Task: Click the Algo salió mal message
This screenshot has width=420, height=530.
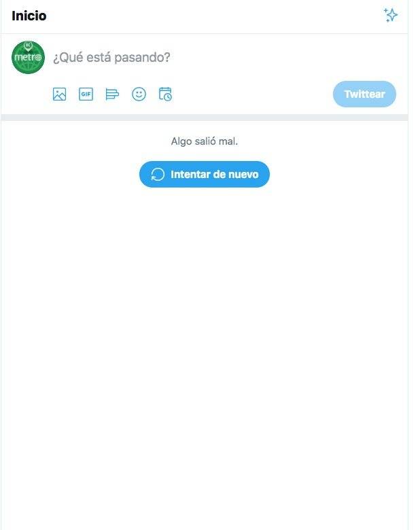Action: tap(205, 141)
